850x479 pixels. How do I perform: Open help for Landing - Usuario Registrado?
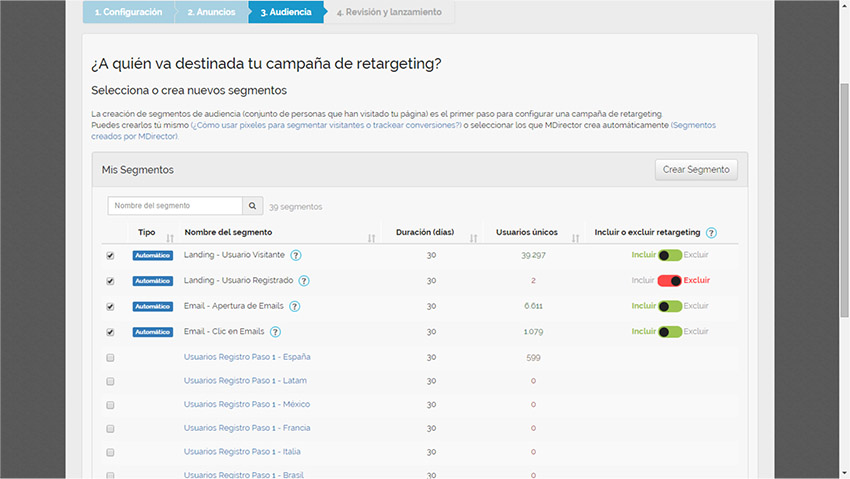304,281
